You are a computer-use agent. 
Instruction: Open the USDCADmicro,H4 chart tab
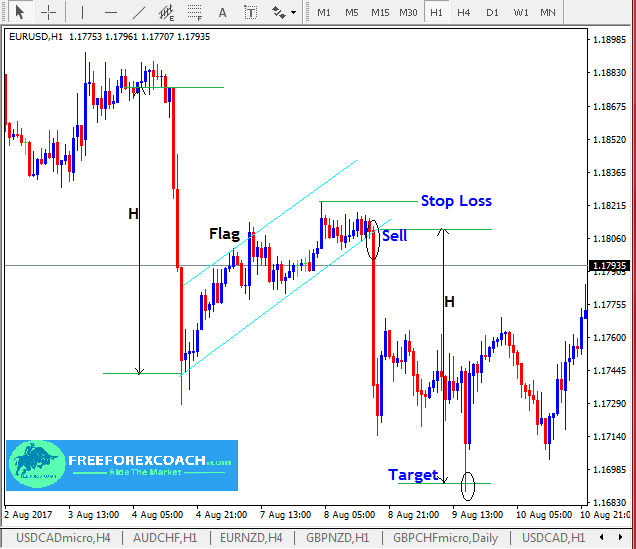[x=62, y=538]
